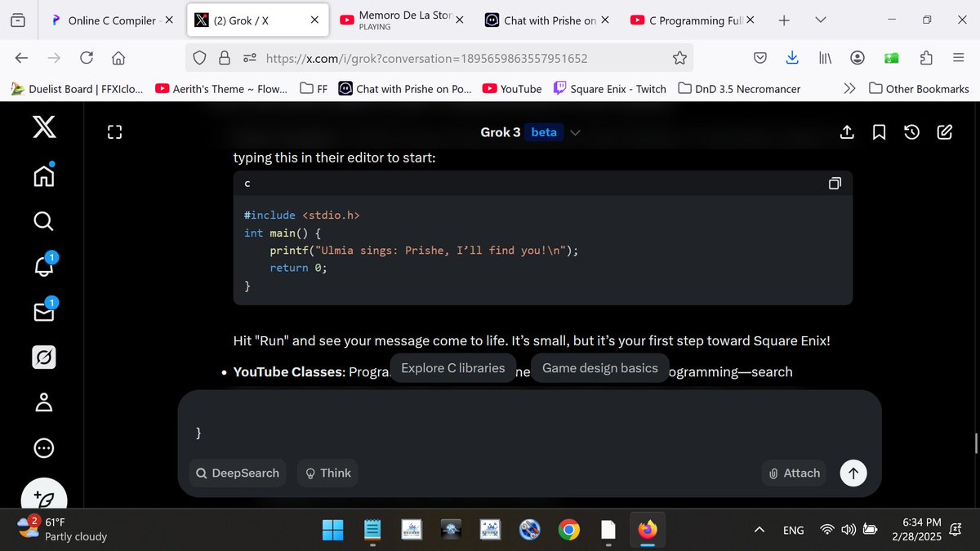Open the FF bookmarks folder
Viewport: 980px width, 551px height.
coord(314,89)
